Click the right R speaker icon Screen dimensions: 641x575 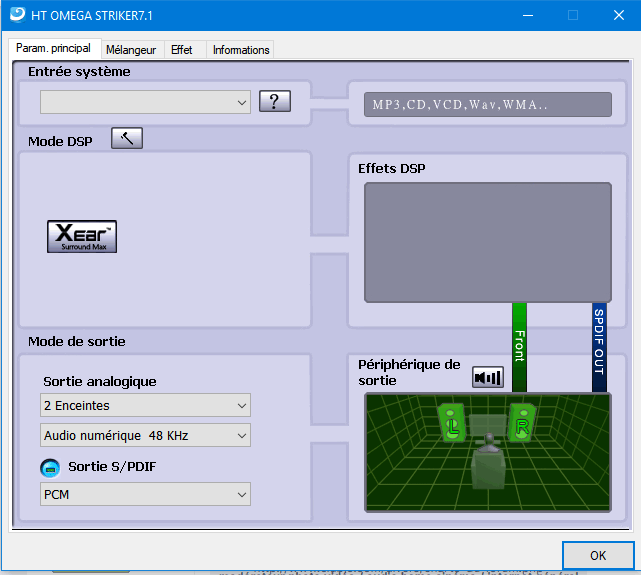pos(522,423)
